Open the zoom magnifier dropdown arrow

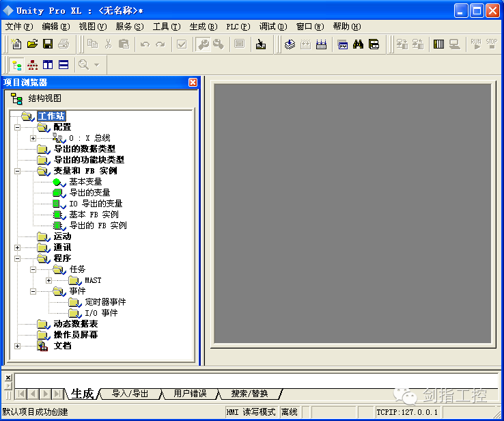point(97,66)
